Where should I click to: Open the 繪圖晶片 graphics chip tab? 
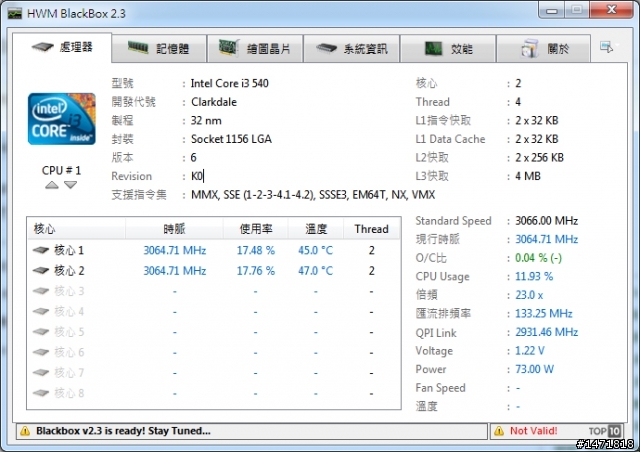click(255, 49)
